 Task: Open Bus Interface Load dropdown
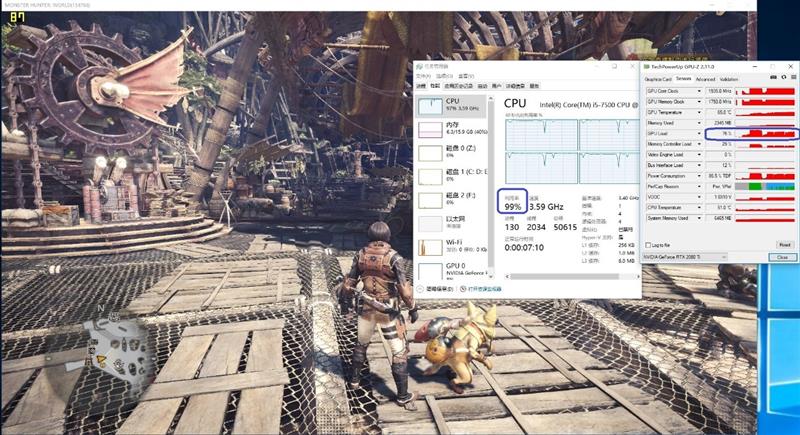tap(699, 165)
